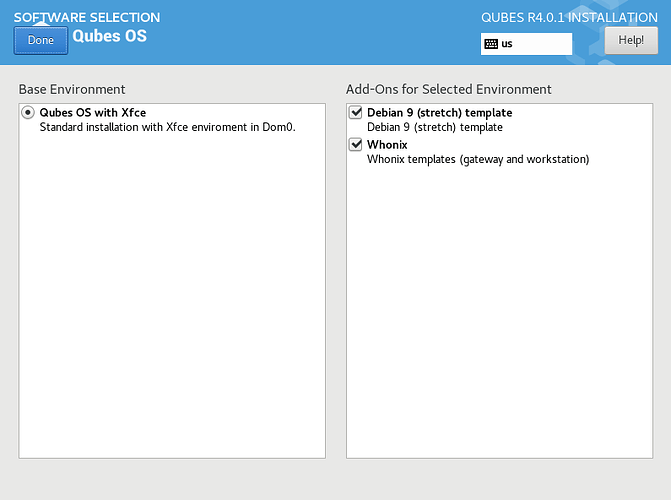Click 'Add-Ons for Selected Environment' heading
The image size is (671, 500).
click(448, 89)
